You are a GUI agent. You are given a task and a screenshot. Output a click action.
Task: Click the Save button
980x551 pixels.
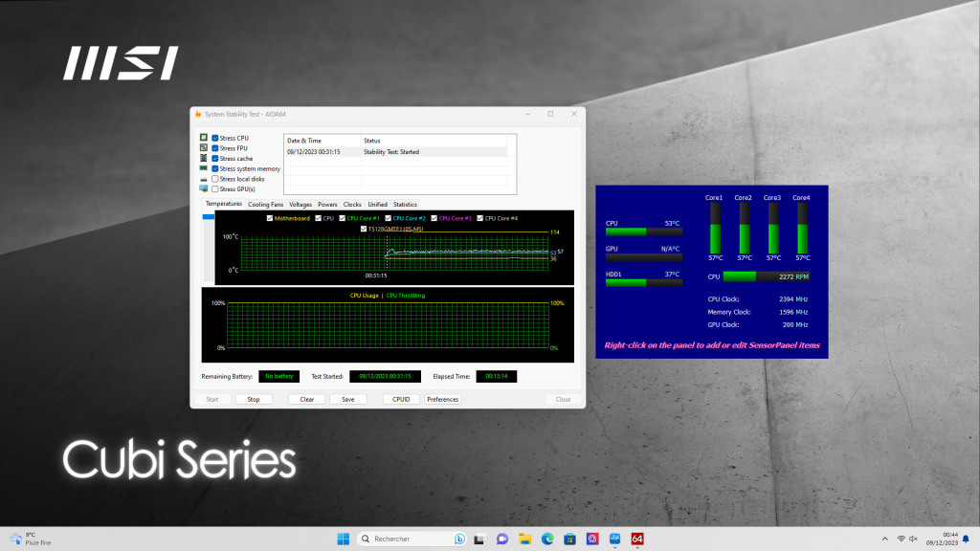[x=348, y=399]
